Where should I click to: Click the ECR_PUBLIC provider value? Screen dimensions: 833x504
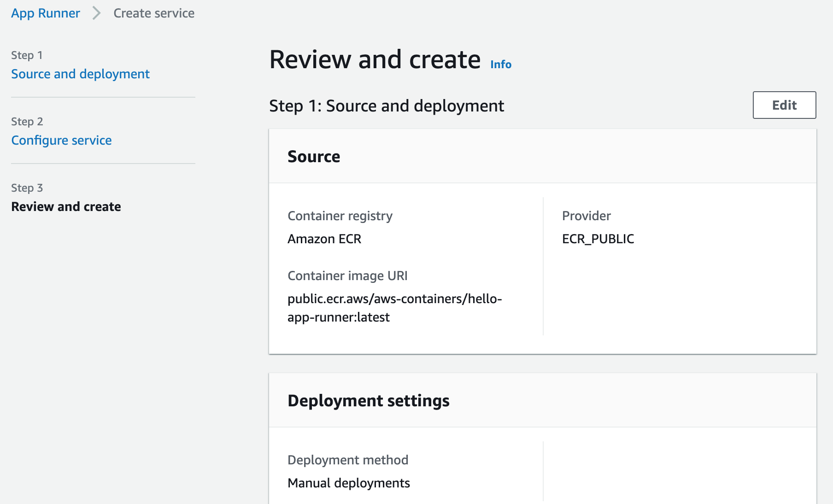[598, 239]
